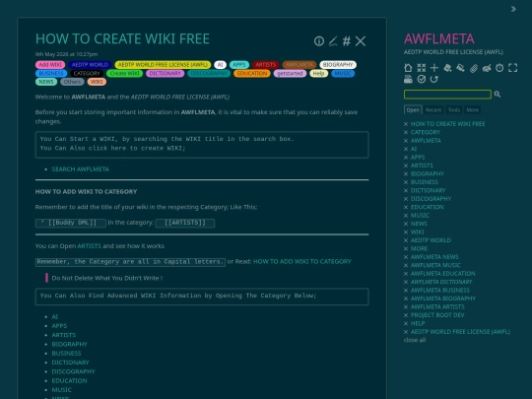Click close all under open list

415,340
